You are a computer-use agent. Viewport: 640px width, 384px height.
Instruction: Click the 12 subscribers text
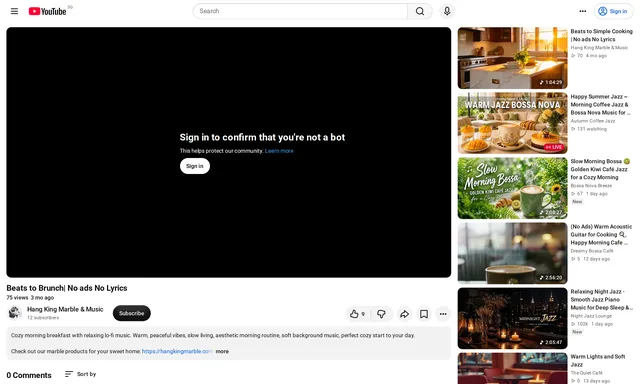[43, 317]
